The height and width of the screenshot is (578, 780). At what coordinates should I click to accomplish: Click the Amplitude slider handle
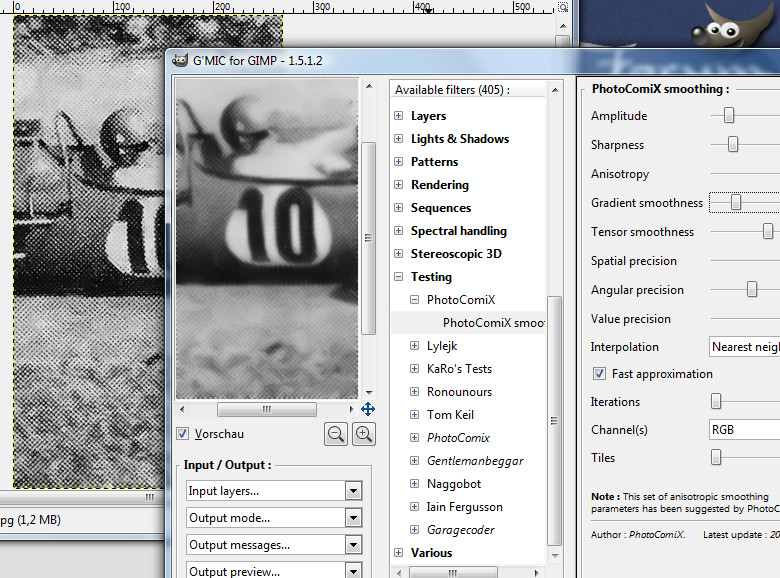[x=729, y=115]
